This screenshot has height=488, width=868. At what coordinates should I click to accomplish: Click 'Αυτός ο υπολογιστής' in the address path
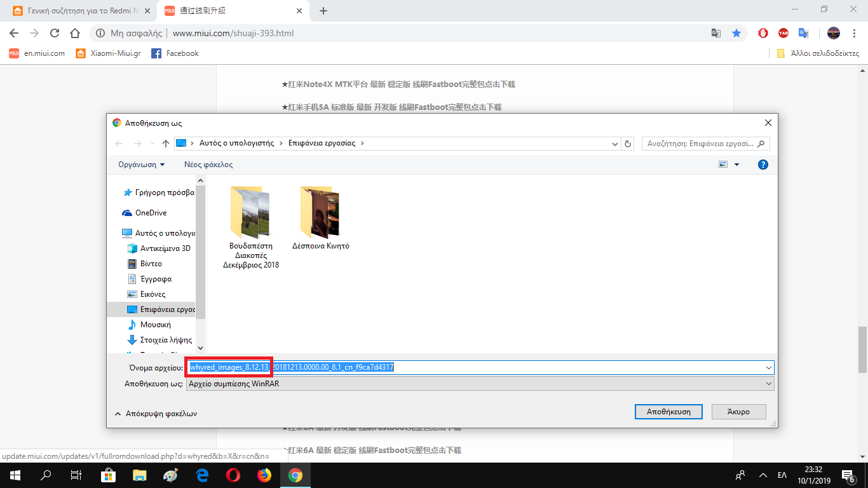[x=236, y=144]
